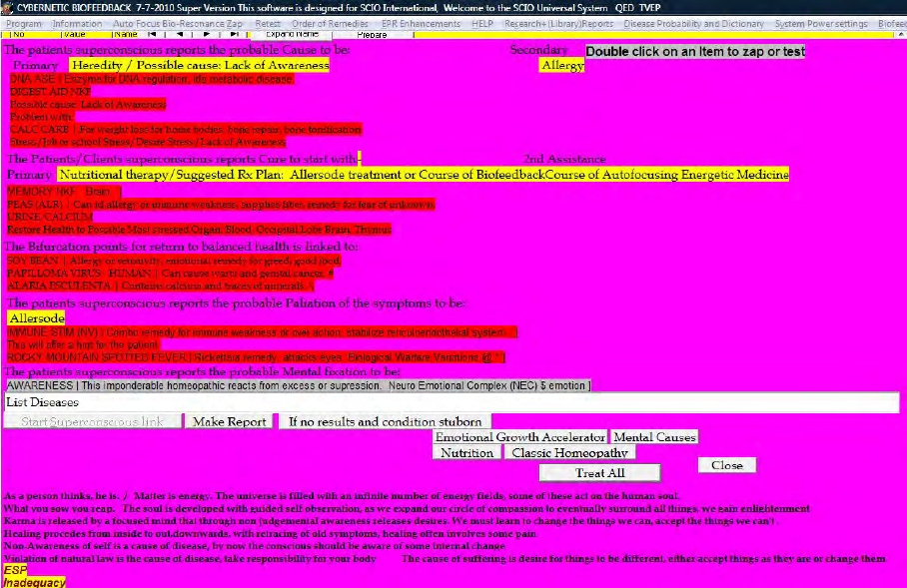907x588 pixels.
Task: Click the Make Report button
Action: pos(229,421)
